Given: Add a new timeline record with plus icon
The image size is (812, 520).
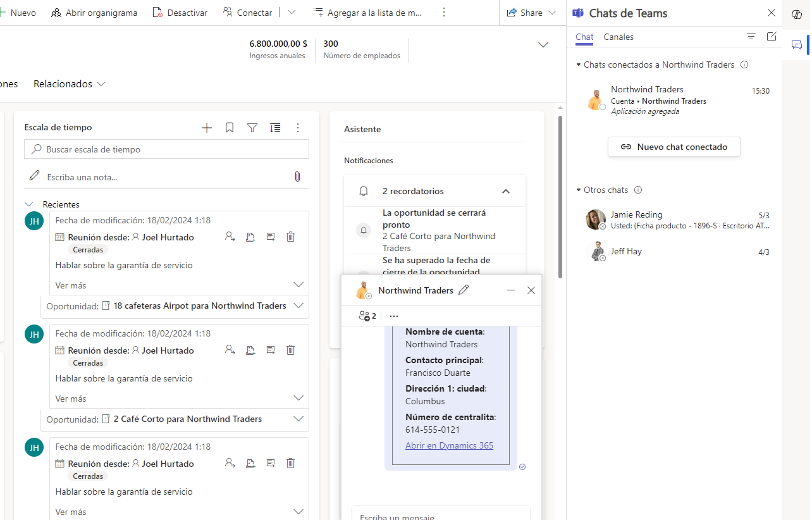Looking at the screenshot, I should [x=207, y=128].
